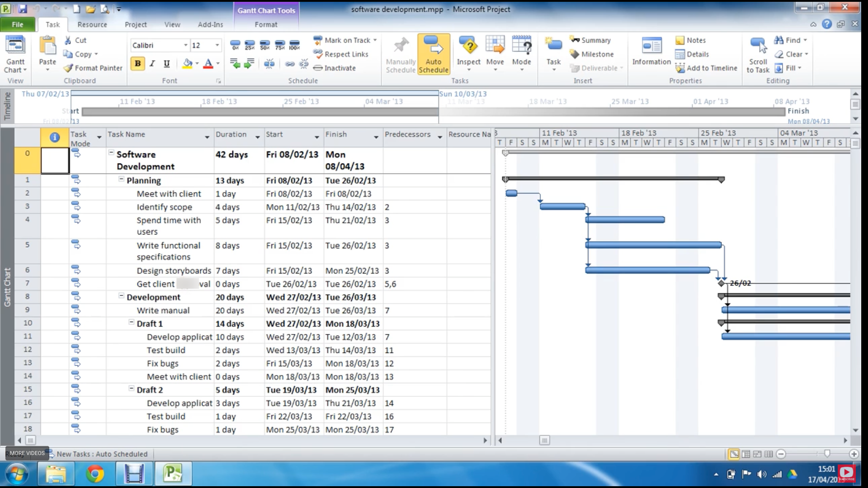Click the Format Painter tool

click(x=93, y=68)
